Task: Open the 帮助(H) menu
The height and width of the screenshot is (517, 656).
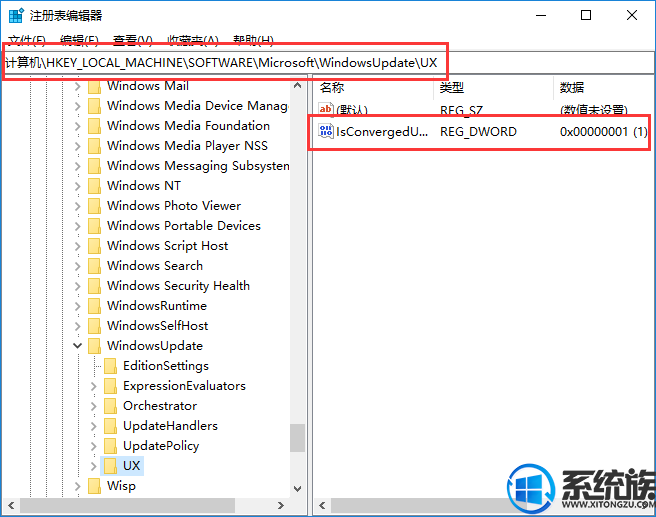Action: (253, 39)
